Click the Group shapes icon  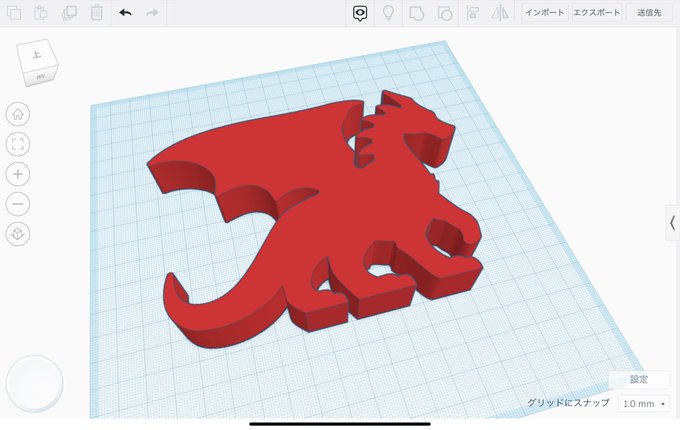coord(416,13)
